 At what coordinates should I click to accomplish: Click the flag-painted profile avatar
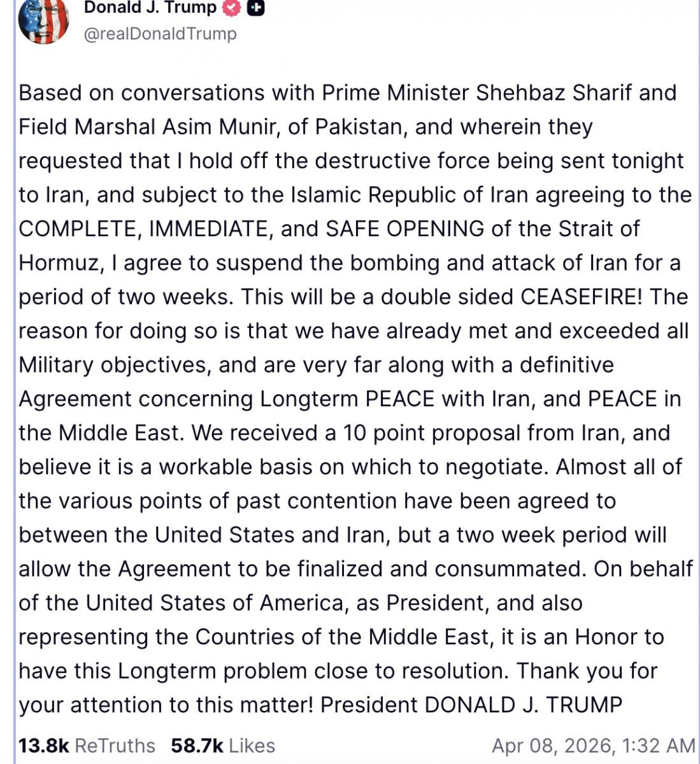pos(43,20)
